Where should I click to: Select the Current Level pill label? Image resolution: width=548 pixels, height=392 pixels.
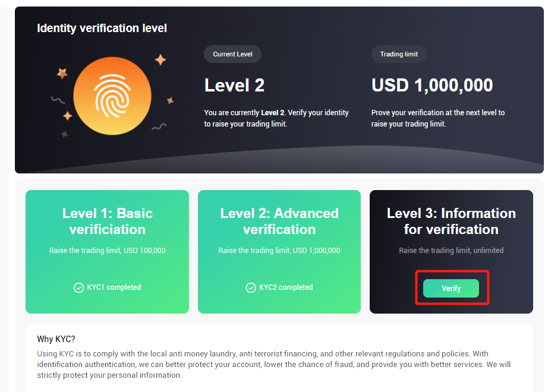point(232,54)
